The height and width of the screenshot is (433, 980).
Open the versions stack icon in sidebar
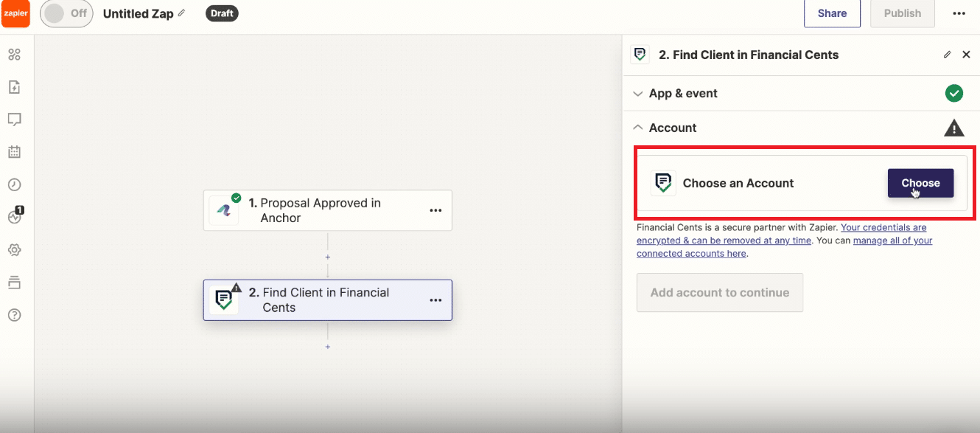click(14, 283)
